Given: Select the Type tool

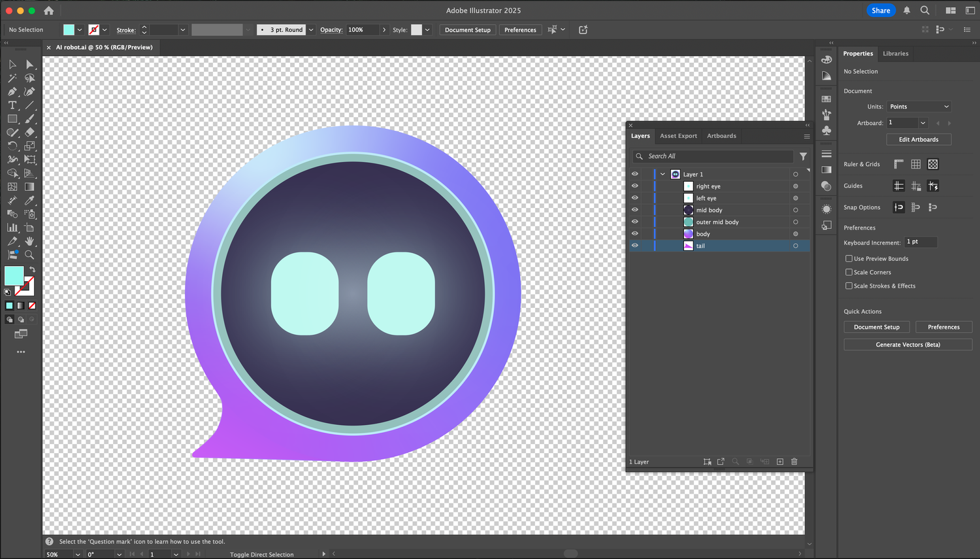Looking at the screenshot, I should 12,105.
